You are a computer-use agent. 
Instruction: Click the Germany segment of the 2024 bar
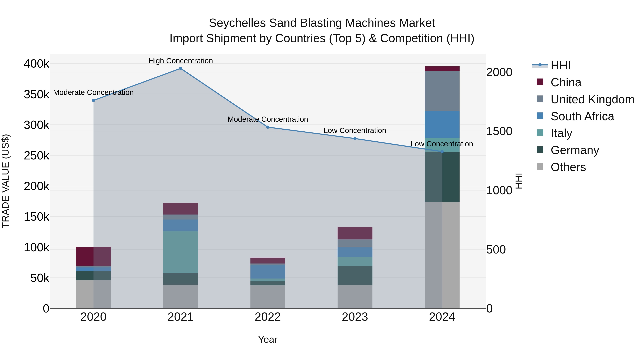pyautogui.click(x=442, y=177)
